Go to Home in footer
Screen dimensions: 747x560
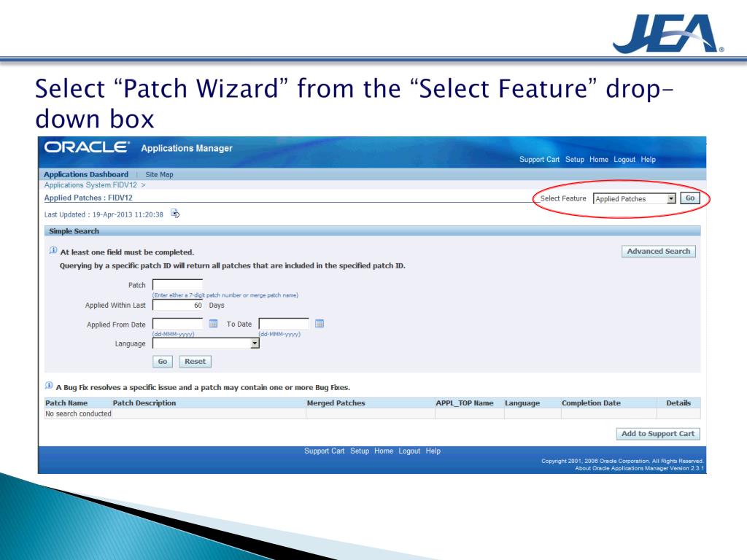384,451
